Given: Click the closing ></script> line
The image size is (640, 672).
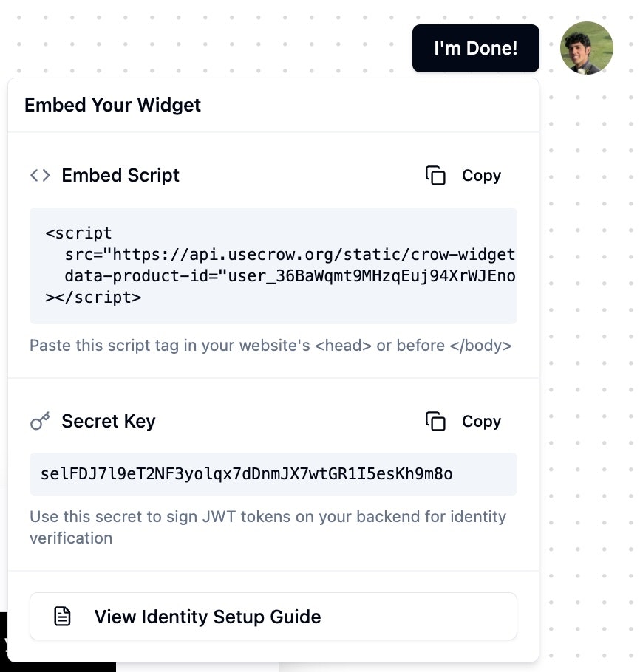Looking at the screenshot, I should click(x=93, y=298).
